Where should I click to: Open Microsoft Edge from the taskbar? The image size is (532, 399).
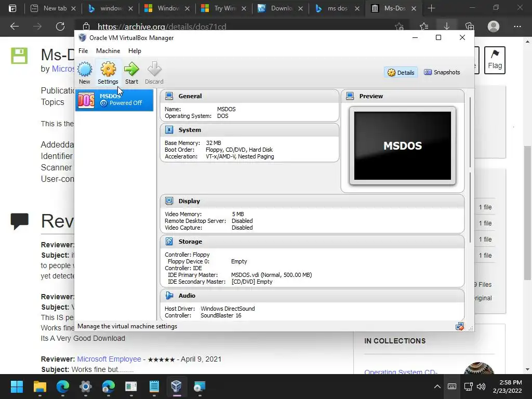pyautogui.click(x=63, y=387)
